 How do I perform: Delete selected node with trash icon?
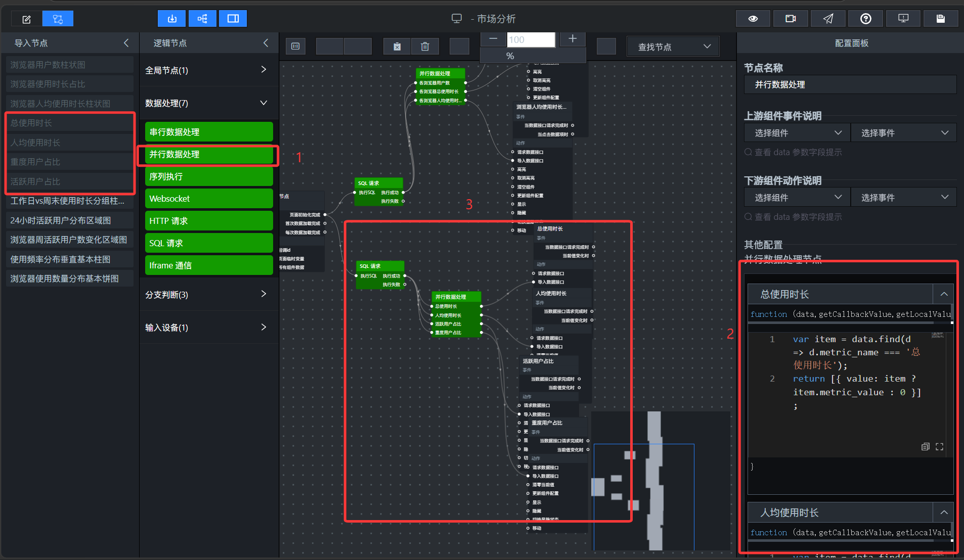(425, 46)
